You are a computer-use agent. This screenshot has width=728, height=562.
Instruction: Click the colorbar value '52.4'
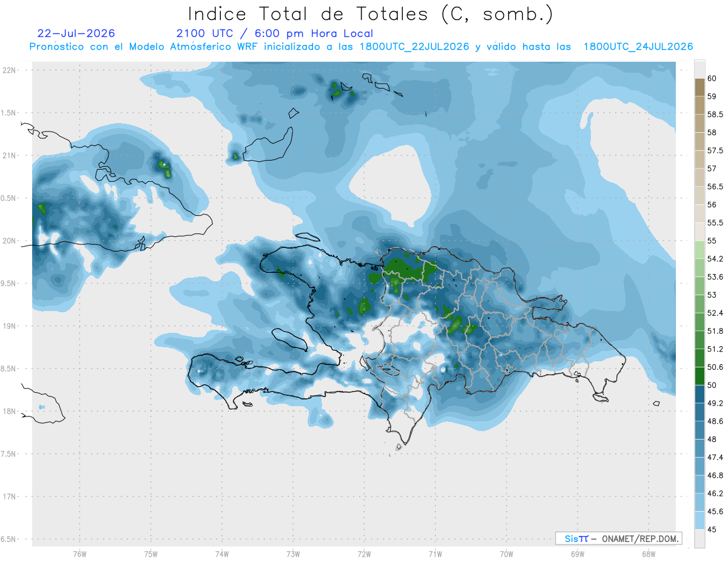coord(715,313)
